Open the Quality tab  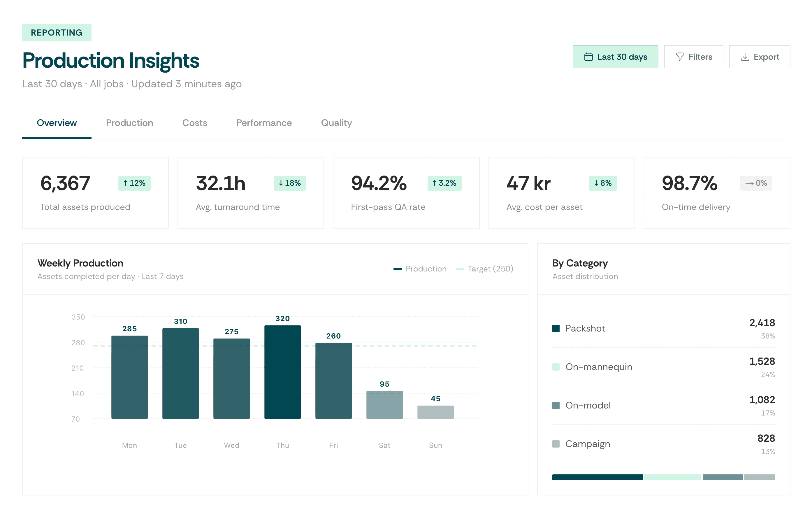click(336, 123)
